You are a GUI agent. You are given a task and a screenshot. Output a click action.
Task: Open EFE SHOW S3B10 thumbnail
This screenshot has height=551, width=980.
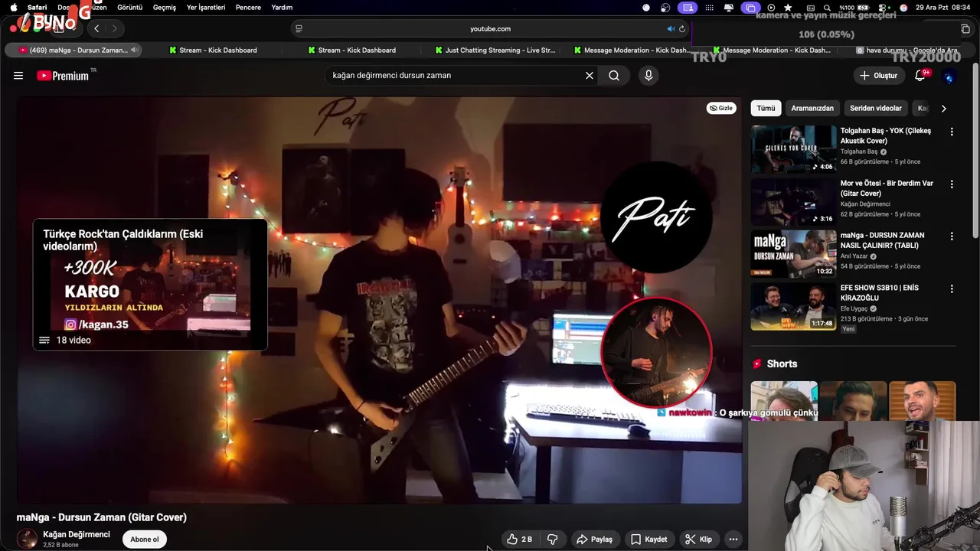coord(793,306)
